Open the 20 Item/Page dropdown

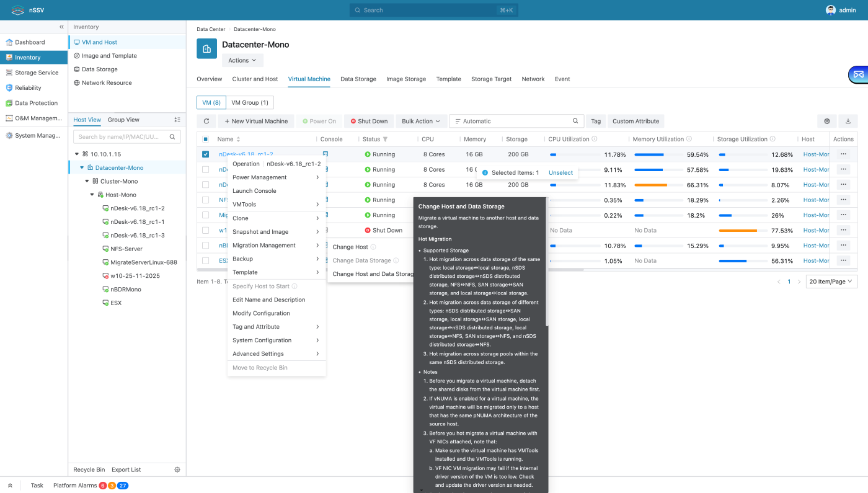click(831, 282)
